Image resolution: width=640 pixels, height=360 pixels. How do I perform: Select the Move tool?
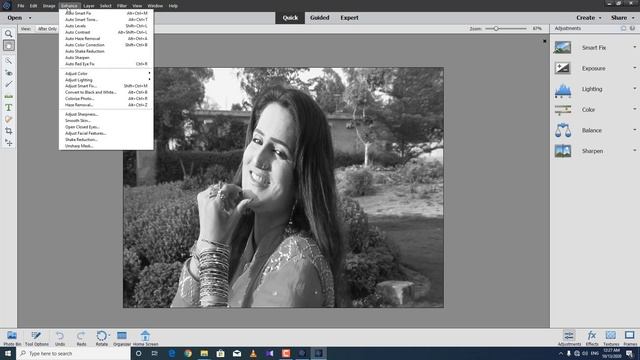tap(9, 143)
